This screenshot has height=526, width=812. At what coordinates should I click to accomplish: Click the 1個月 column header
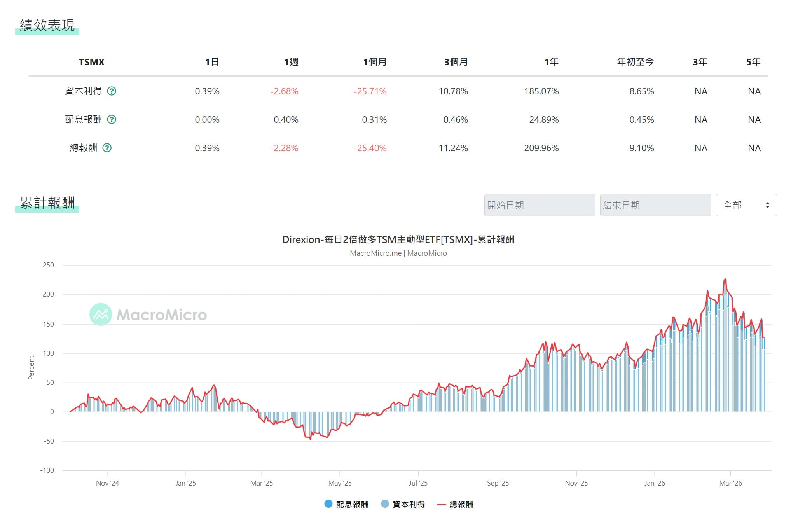pos(375,62)
